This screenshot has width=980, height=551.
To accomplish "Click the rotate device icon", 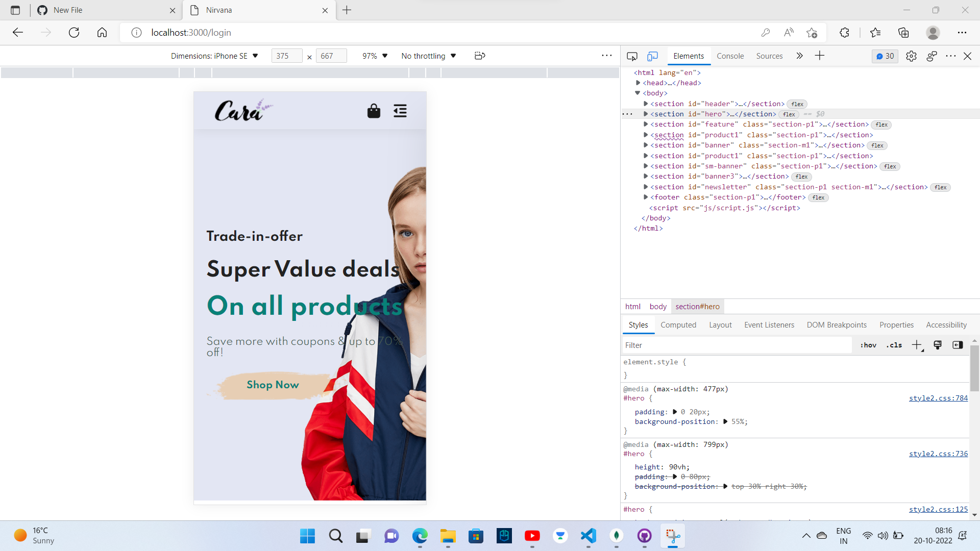I will click(x=480, y=56).
